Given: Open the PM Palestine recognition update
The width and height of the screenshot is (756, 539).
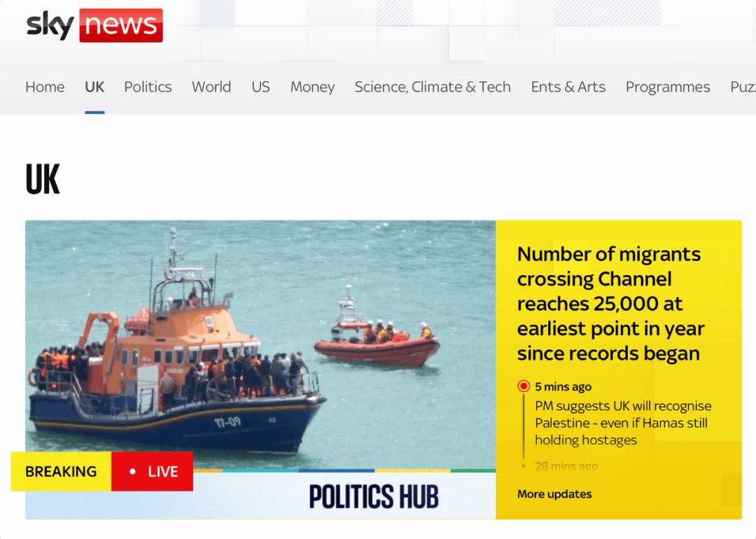Looking at the screenshot, I should point(623,423).
